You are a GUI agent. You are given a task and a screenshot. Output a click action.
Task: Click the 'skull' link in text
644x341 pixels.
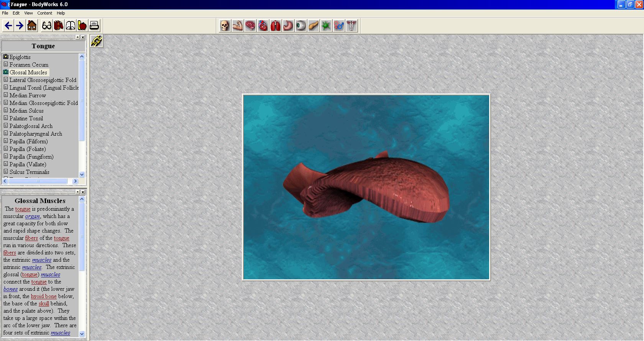[x=44, y=303]
